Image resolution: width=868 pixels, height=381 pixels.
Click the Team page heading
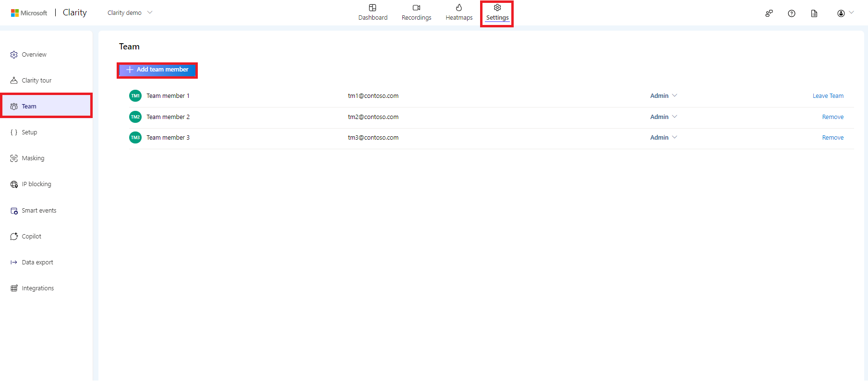(129, 47)
